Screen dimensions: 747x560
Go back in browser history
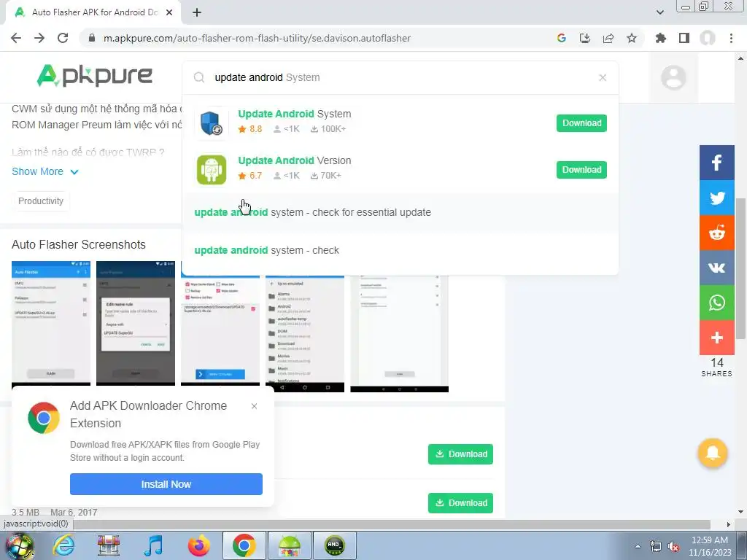[16, 38]
